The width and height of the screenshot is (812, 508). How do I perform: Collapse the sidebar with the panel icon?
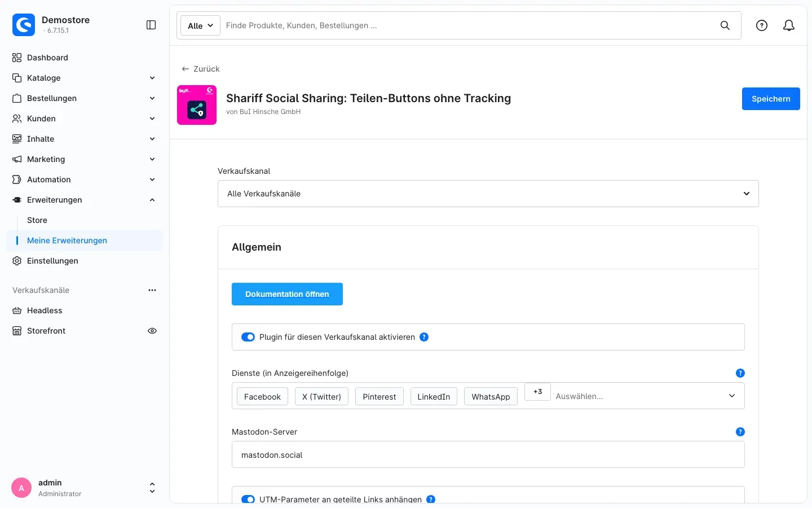[x=151, y=25]
